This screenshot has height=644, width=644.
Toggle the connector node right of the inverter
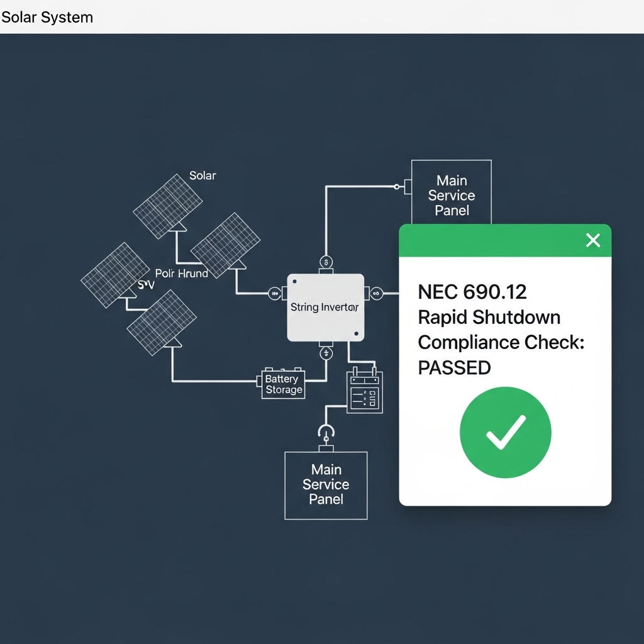[x=375, y=293]
